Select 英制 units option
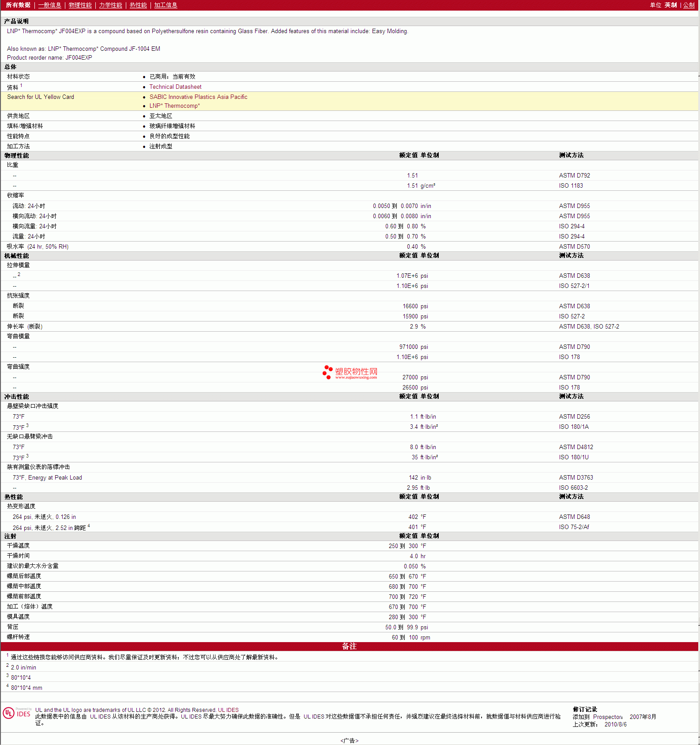 point(670,5)
